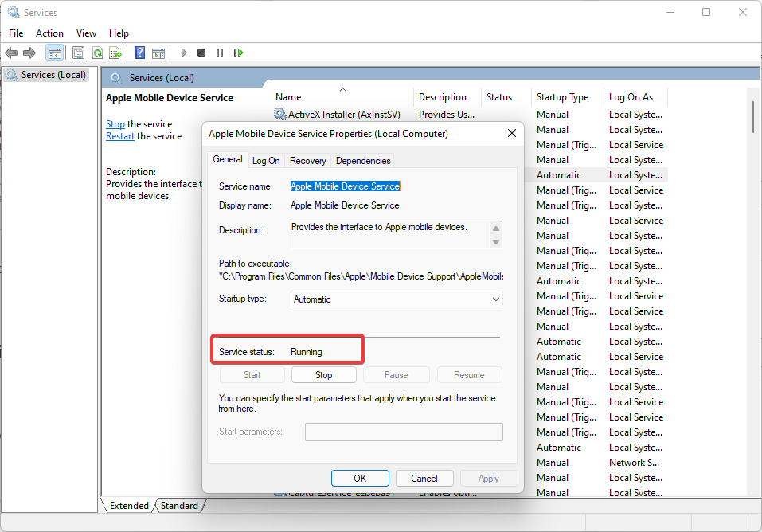Toggle the Show/Hide Action Pane icon
762x532 pixels.
click(x=158, y=53)
